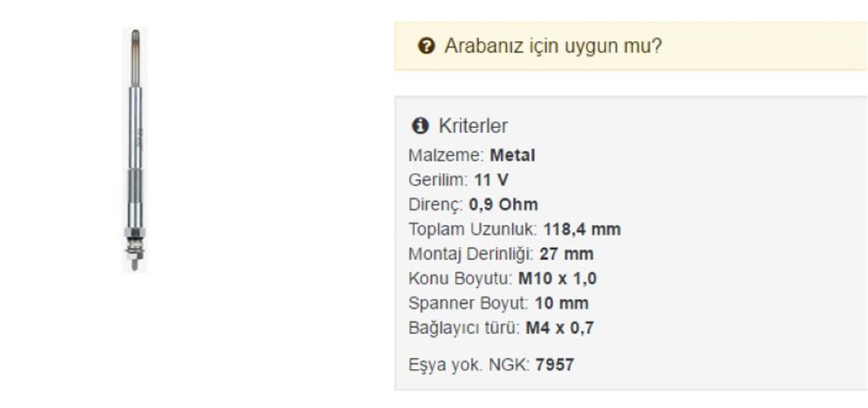Click the 'Arabanız için uygun mu?' text

(x=553, y=46)
